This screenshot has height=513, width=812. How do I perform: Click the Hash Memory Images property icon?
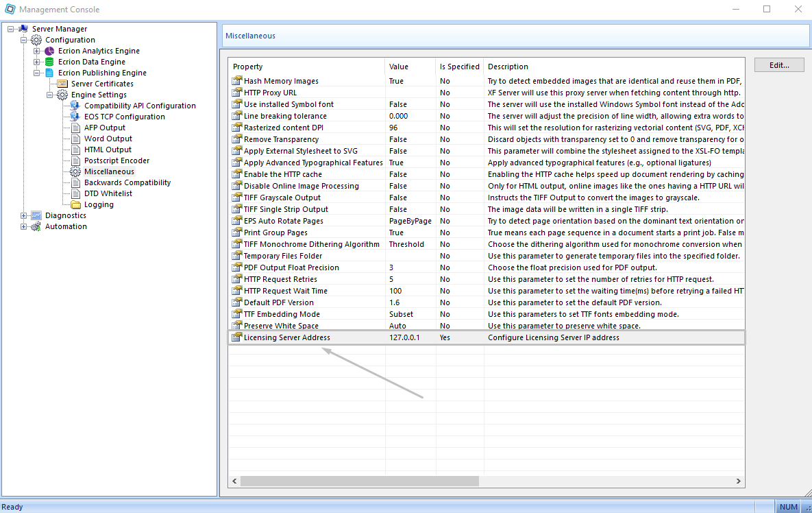(x=236, y=81)
